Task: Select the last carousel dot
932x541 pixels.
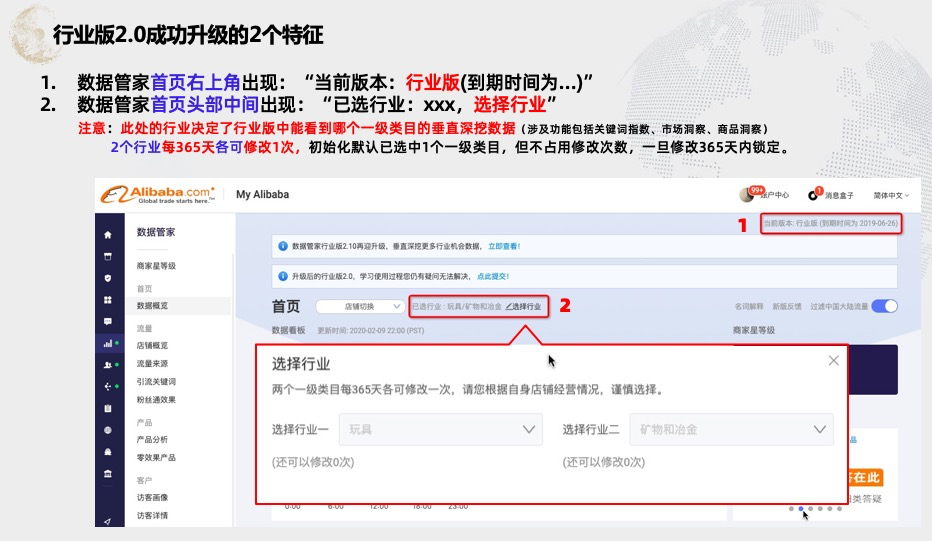Action: tap(839, 509)
